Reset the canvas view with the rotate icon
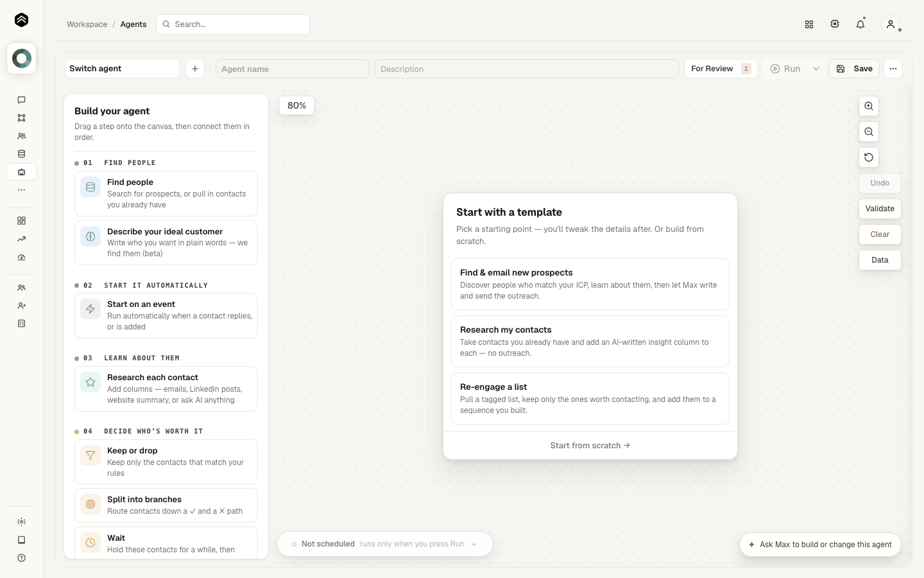The height and width of the screenshot is (578, 924). (x=869, y=157)
